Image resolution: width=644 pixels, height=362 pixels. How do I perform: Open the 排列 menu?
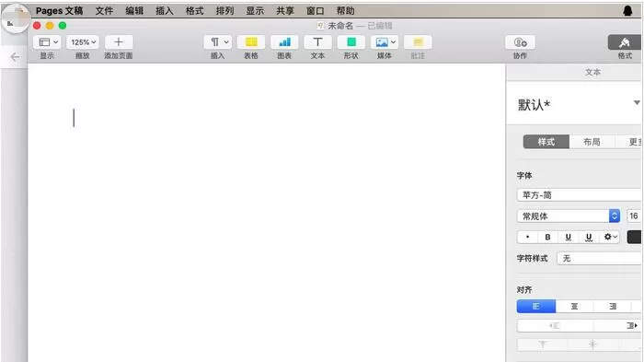click(224, 11)
